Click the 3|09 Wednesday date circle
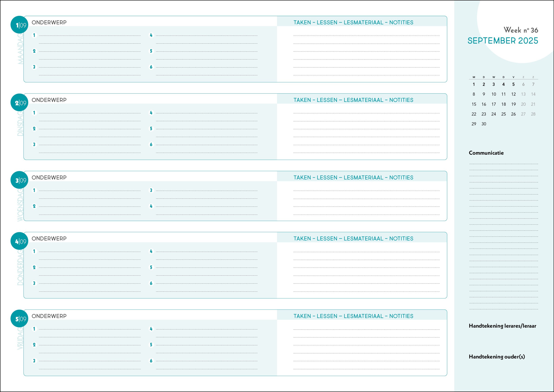 pos(19,180)
